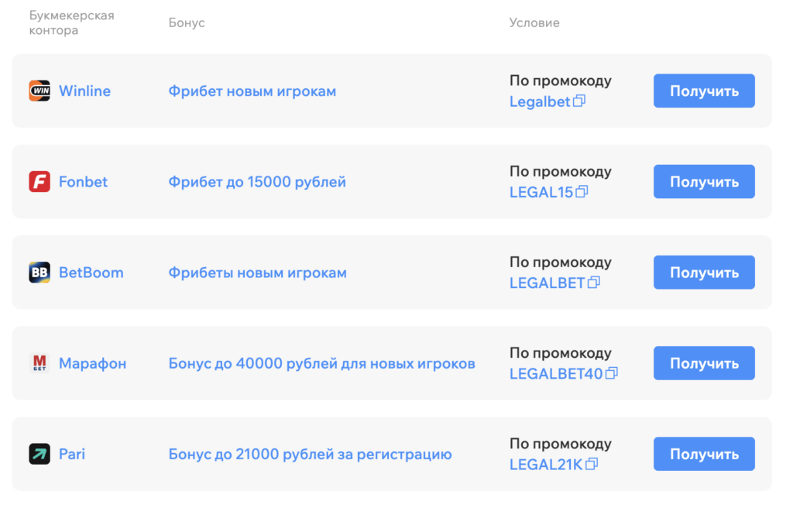Open 'Бонус до 40000 рублей для новых игроков'
The image size is (793, 532).
coord(321,364)
